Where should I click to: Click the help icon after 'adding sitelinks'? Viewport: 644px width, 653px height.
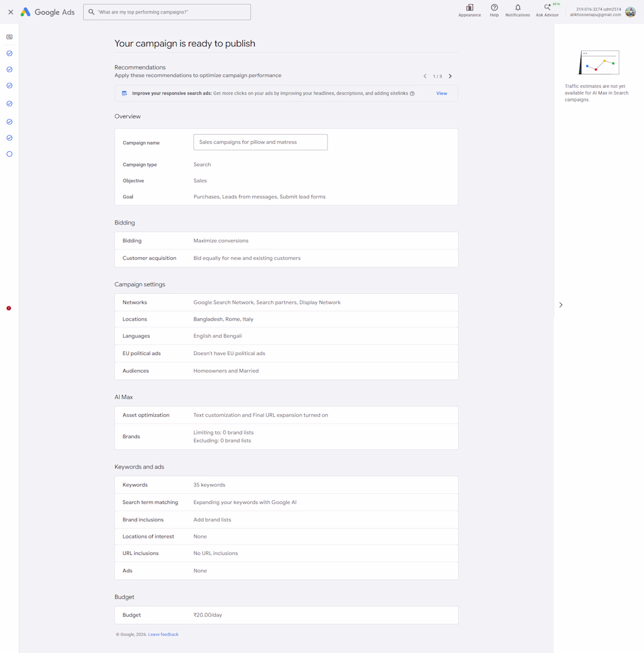tap(412, 94)
